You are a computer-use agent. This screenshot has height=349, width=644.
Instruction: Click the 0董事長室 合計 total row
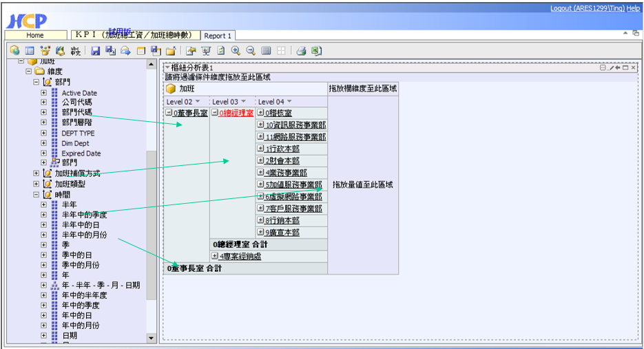[246, 268]
